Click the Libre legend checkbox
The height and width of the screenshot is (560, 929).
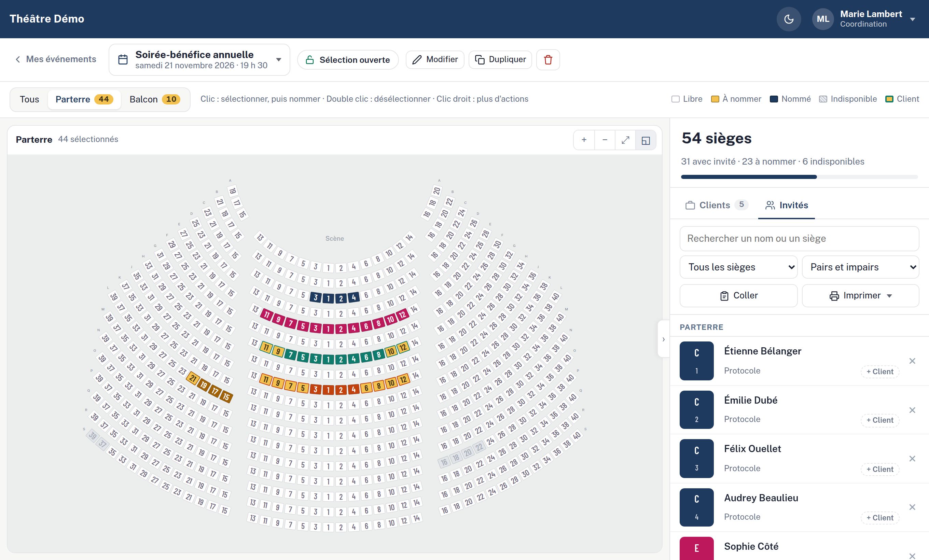675,99
